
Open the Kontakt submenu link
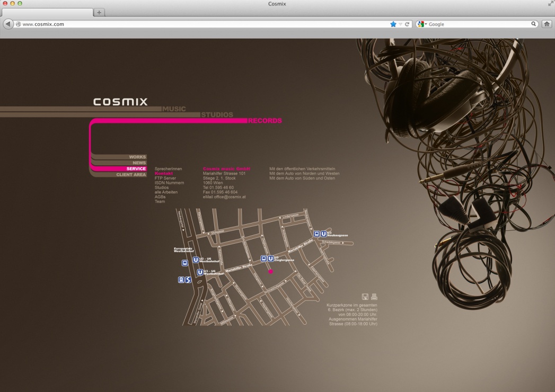pos(163,173)
